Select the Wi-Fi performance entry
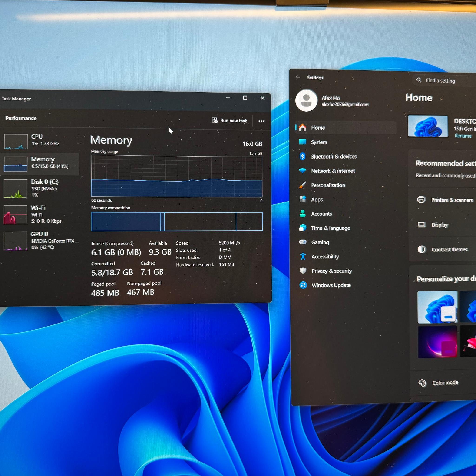The image size is (476, 476). 40,214
